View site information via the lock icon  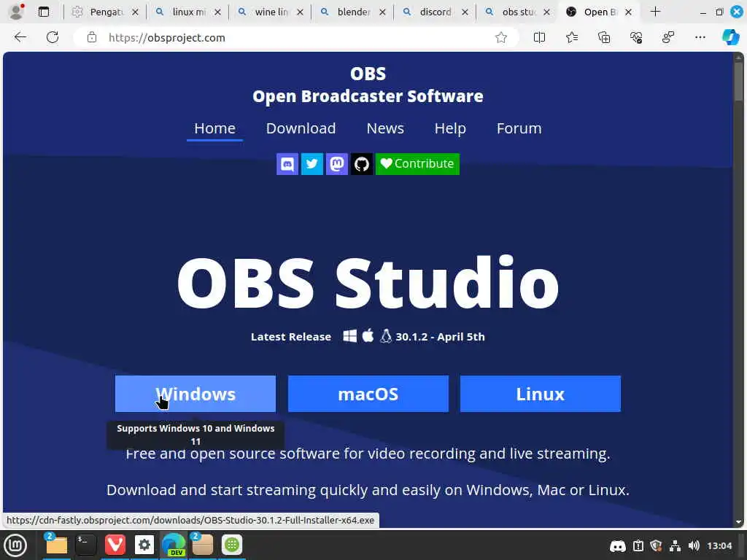pyautogui.click(x=91, y=38)
